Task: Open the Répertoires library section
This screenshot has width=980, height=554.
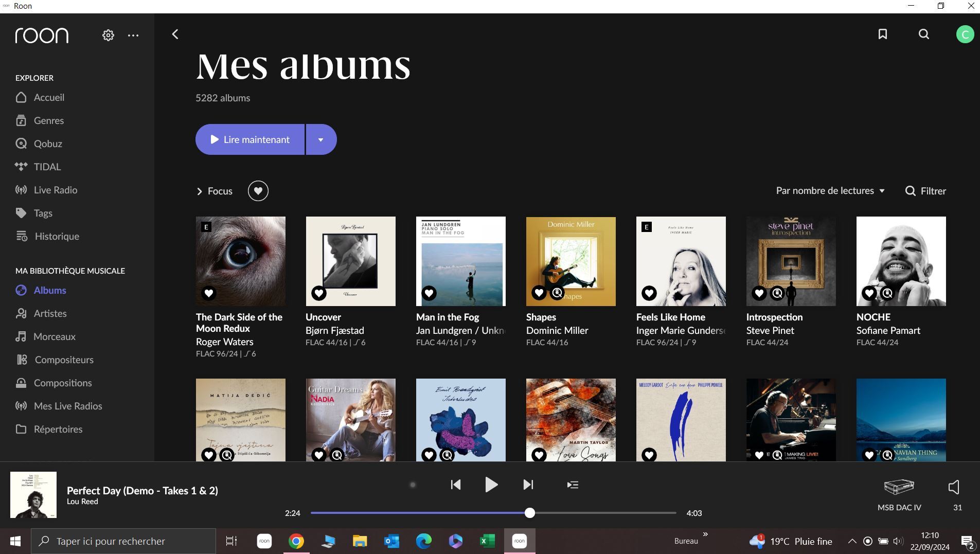Action: [49, 429]
